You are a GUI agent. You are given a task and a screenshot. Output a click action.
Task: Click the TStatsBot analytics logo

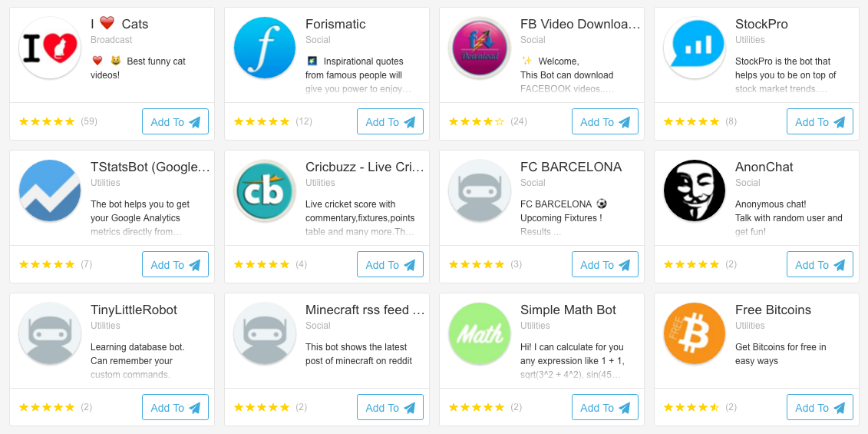coord(50,190)
